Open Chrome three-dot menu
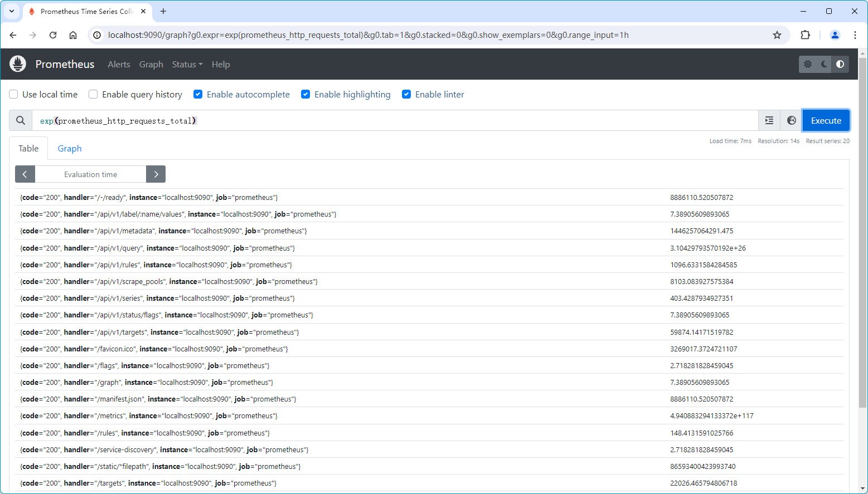868x494 pixels. (x=855, y=35)
